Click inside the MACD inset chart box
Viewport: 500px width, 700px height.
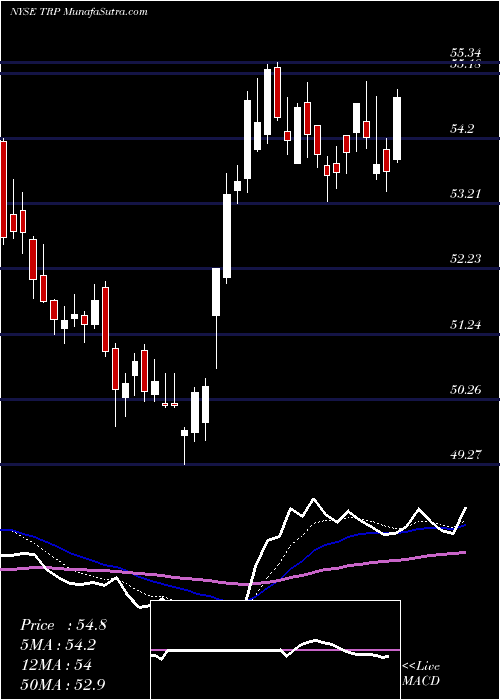(275, 650)
